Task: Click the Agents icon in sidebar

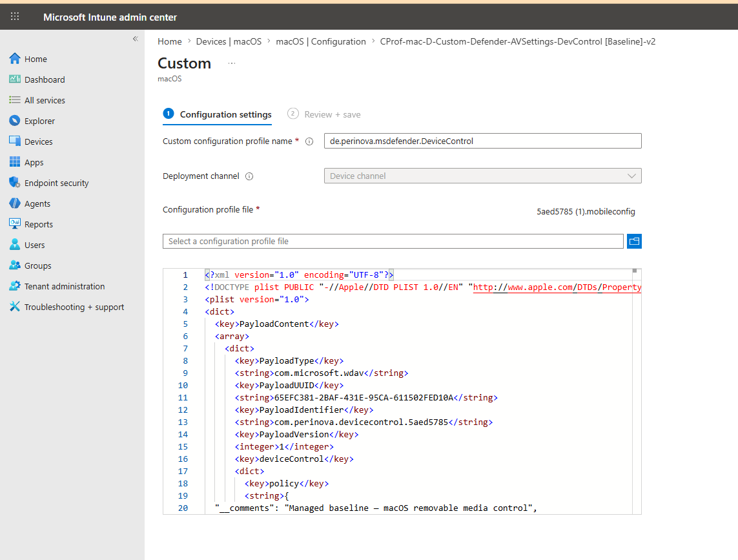Action: [x=15, y=203]
